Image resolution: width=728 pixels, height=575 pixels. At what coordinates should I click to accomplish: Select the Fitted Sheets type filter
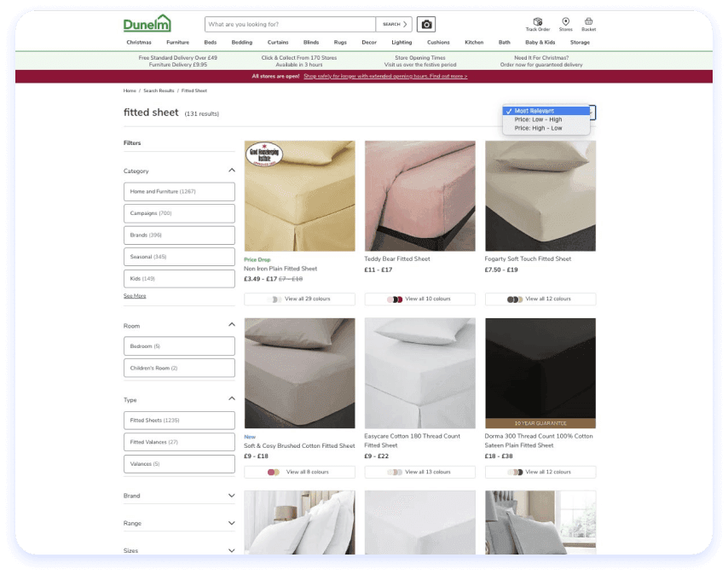click(x=179, y=420)
